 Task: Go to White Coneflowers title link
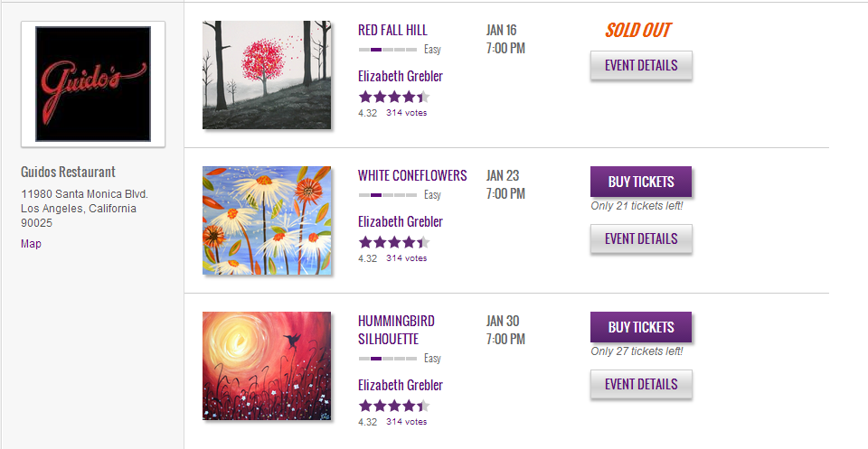click(412, 175)
